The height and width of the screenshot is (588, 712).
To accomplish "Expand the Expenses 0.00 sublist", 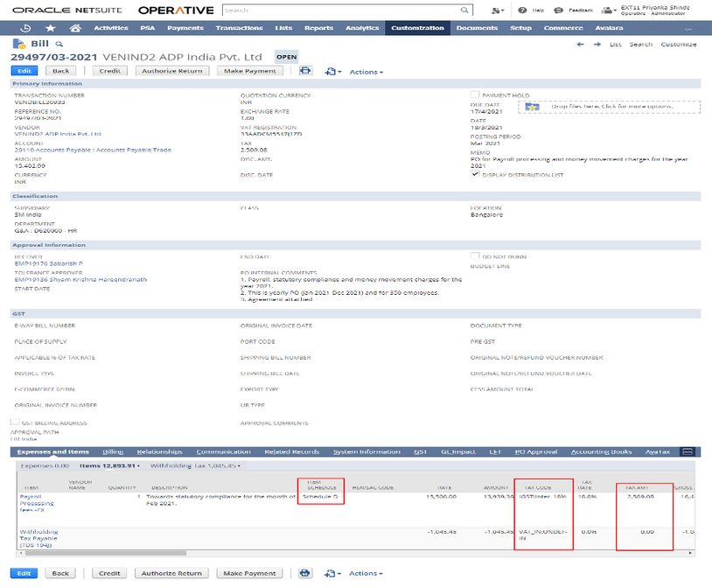I will [x=45, y=465].
